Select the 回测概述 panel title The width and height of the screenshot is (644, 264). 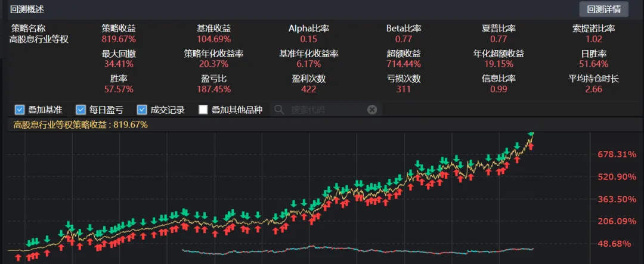(x=27, y=10)
